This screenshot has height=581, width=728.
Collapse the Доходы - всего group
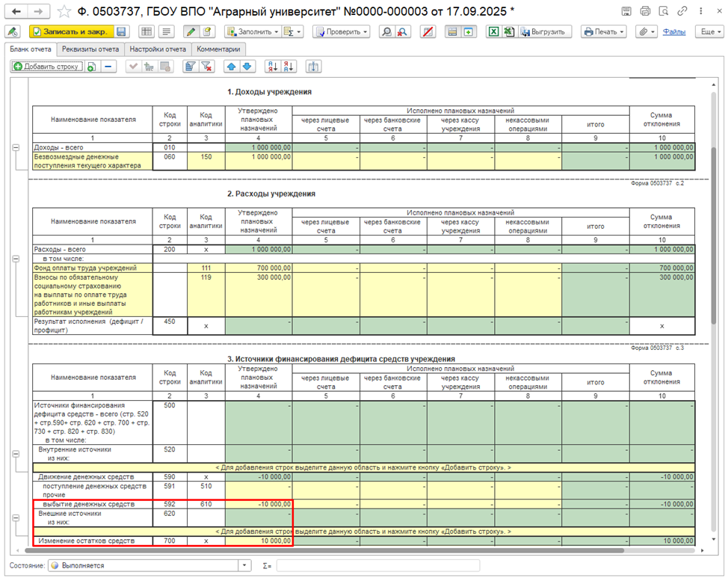pyautogui.click(x=16, y=148)
